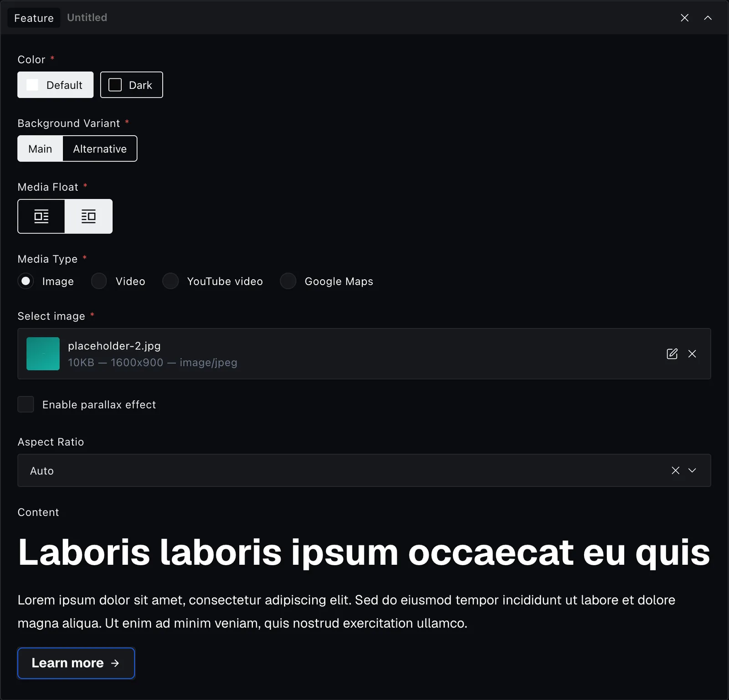The width and height of the screenshot is (729, 700).
Task: Select media float right layout icon
Action: [x=88, y=216]
